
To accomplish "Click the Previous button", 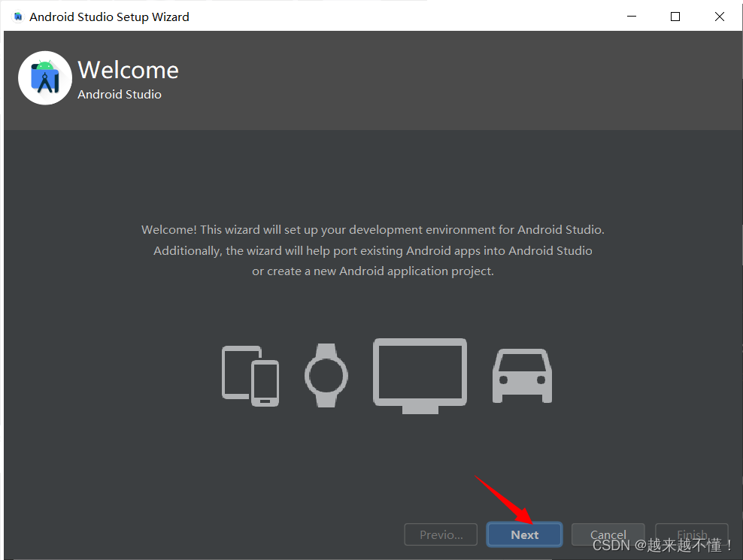I will click(441, 534).
